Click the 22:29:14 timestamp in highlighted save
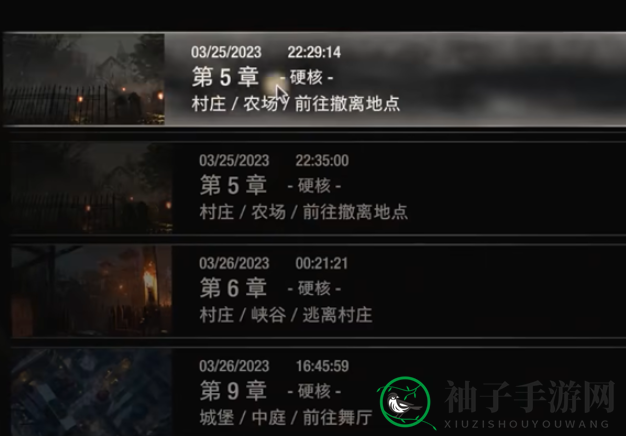The width and height of the screenshot is (626, 436). (x=314, y=52)
